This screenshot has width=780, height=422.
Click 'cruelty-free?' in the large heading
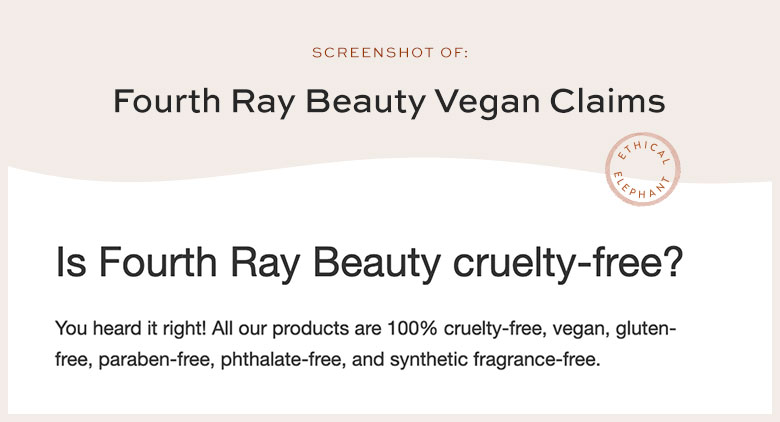point(568,263)
